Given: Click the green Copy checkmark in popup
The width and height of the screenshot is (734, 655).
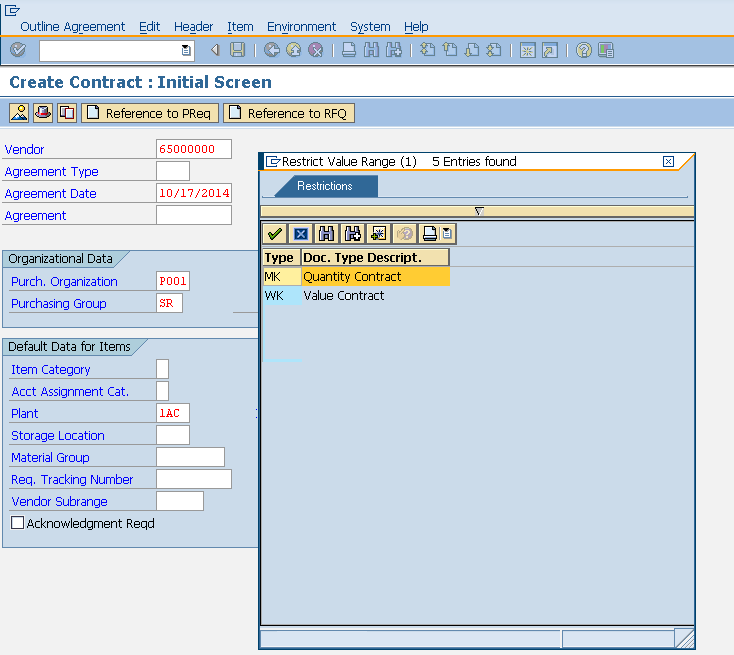Looking at the screenshot, I should click(x=275, y=233).
